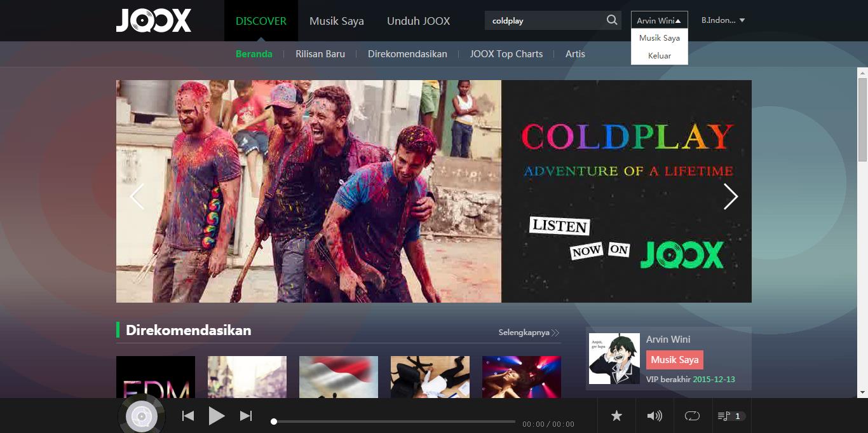
Task: Click the search magnifier icon
Action: click(x=612, y=20)
